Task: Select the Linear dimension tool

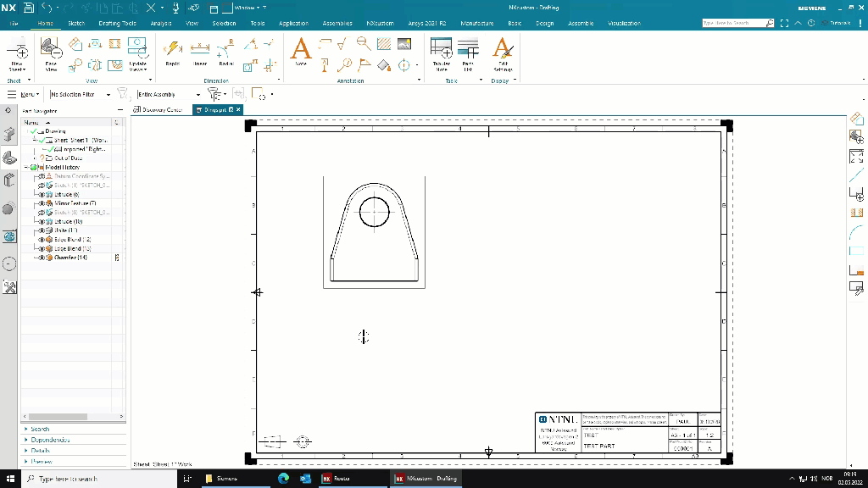Action: point(200,53)
